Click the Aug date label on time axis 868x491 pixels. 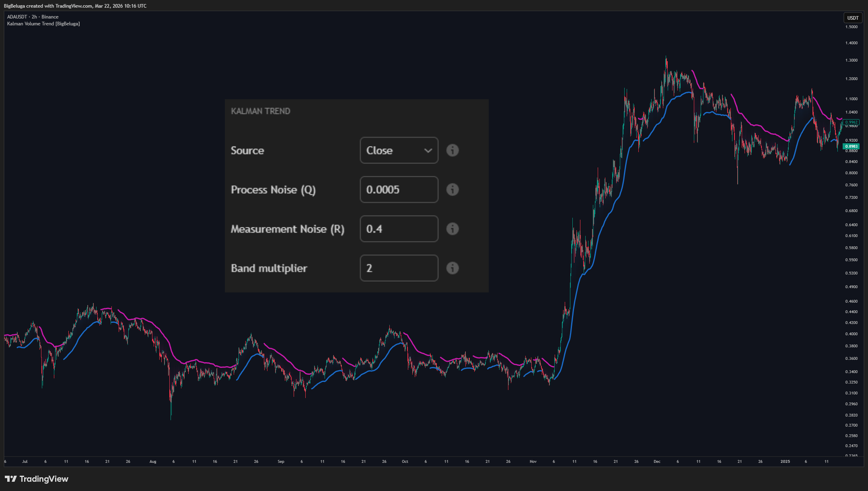click(x=153, y=462)
